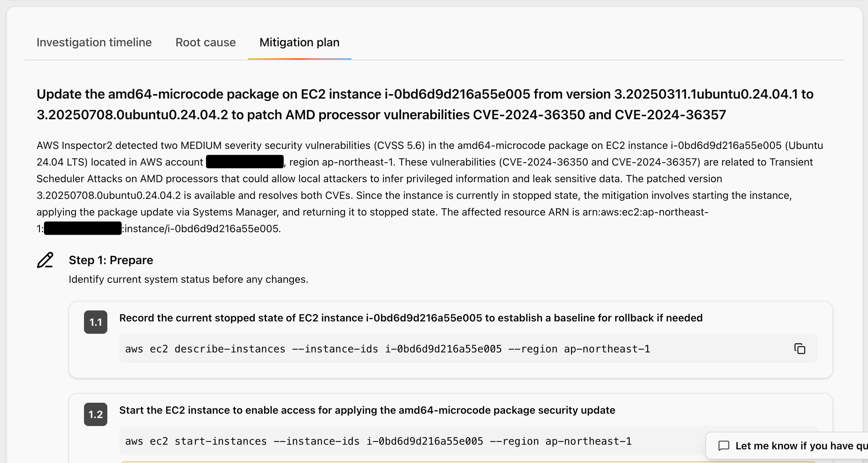Click the gradient underline beneath Mitigation plan
Image resolution: width=868 pixels, height=463 pixels.
click(299, 60)
